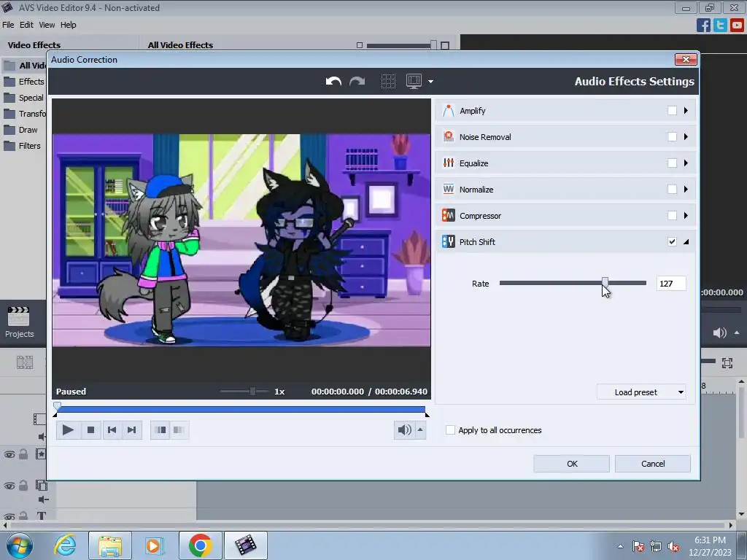747x560 pixels.
Task: Uncheck the Pitch Shift checkbox
Action: click(x=672, y=241)
